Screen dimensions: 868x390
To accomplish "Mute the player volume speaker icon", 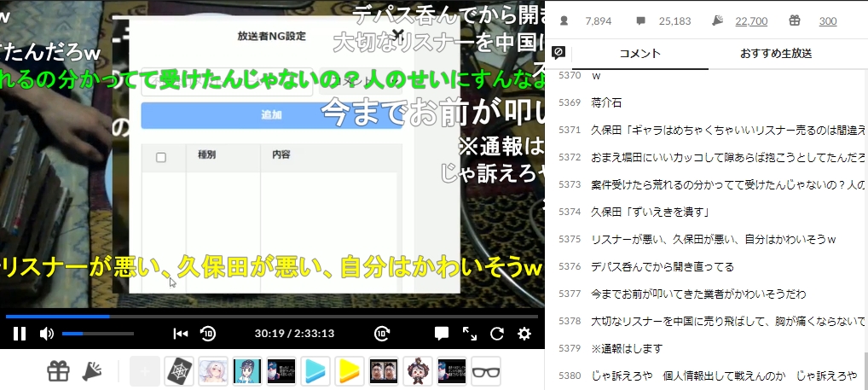I will click(x=47, y=334).
